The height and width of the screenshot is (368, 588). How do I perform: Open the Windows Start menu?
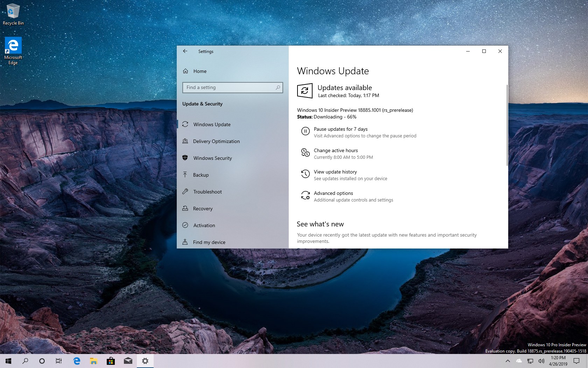[x=8, y=361]
